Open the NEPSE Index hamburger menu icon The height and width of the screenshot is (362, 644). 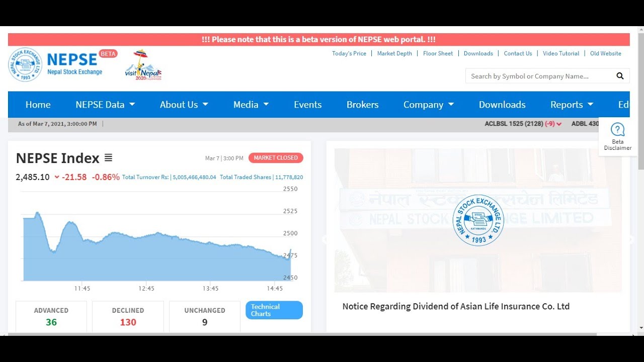108,158
